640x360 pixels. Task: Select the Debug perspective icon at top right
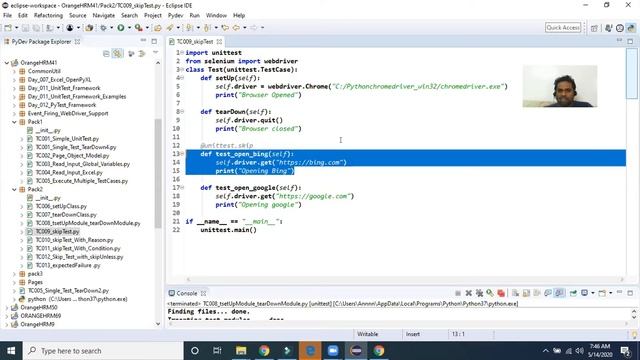pyautogui.click(x=609, y=28)
